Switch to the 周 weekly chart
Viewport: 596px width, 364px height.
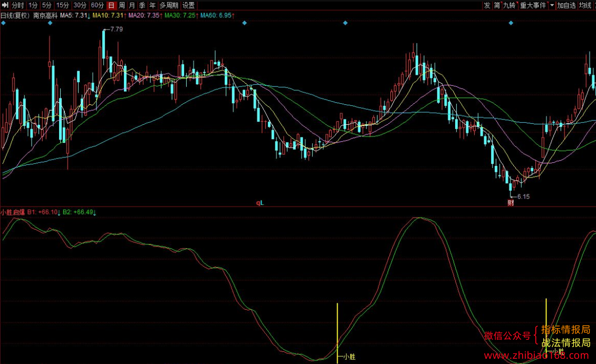tap(122, 5)
